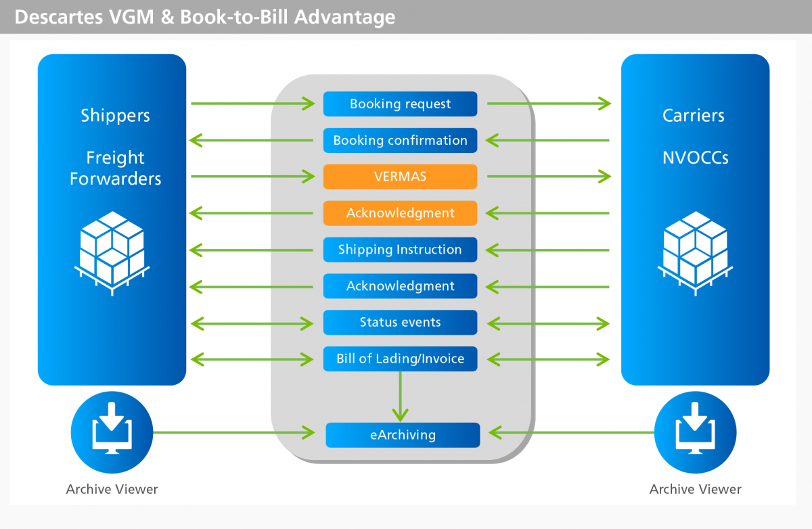Click arrow from Booking request toward Carriers
The image size is (812, 529).
548,103
